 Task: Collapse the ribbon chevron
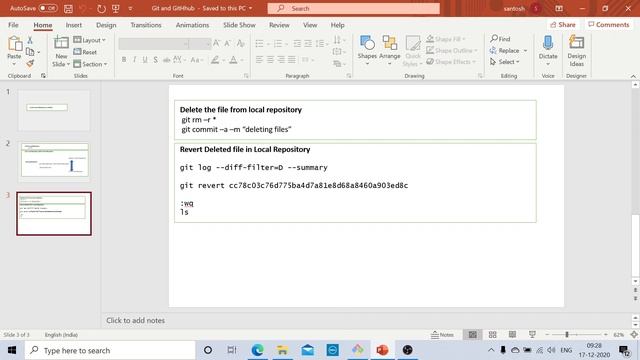coord(633,76)
